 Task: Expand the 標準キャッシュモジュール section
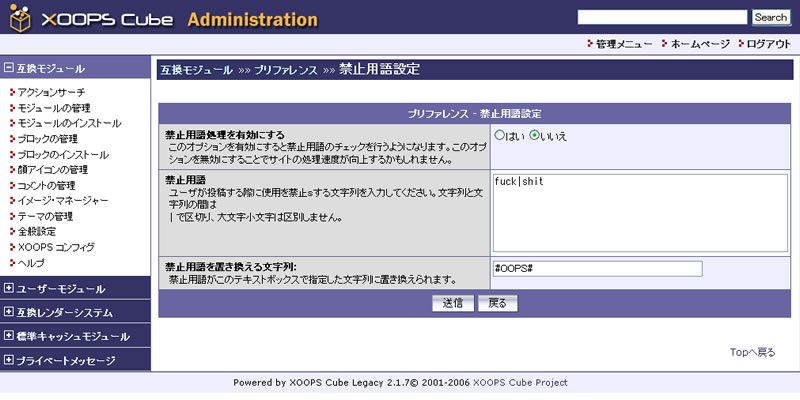(8, 336)
